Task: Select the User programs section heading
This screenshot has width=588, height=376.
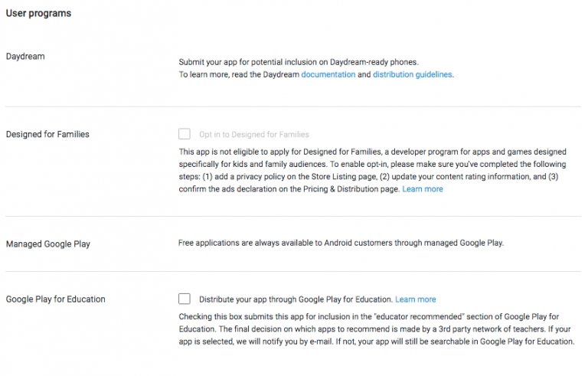Action: 38,13
